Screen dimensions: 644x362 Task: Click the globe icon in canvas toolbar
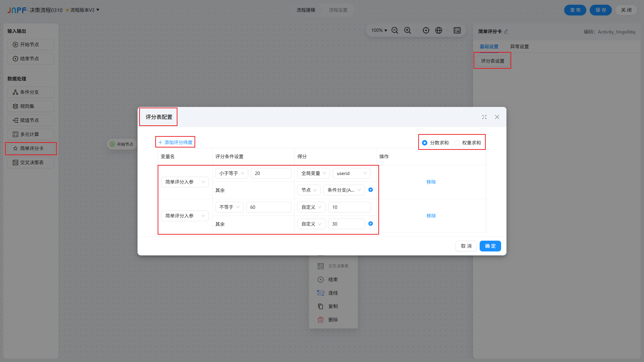click(x=439, y=31)
